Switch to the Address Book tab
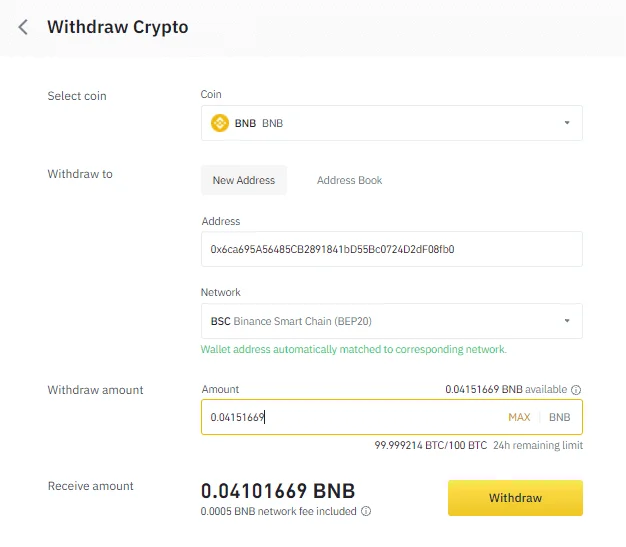The height and width of the screenshot is (547, 626). click(349, 180)
